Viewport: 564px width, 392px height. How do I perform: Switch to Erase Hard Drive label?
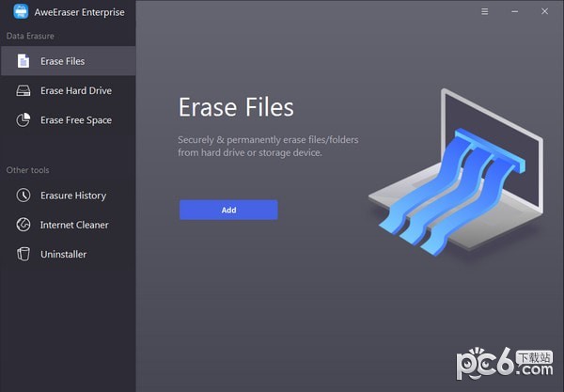pyautogui.click(x=76, y=90)
